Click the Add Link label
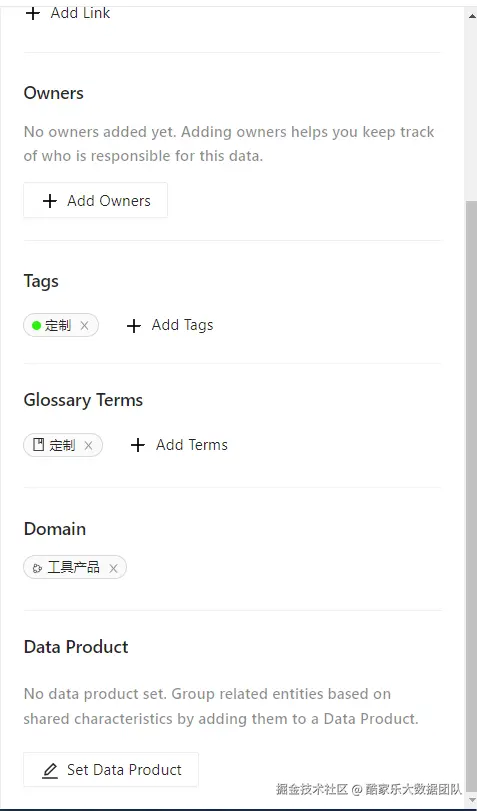The width and height of the screenshot is (477, 811). pos(80,13)
